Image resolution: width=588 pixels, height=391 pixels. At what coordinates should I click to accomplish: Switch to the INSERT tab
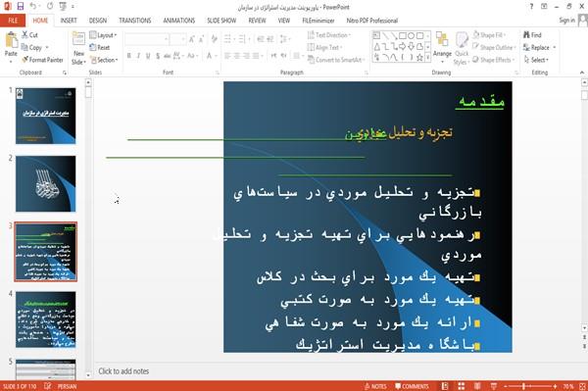click(69, 21)
